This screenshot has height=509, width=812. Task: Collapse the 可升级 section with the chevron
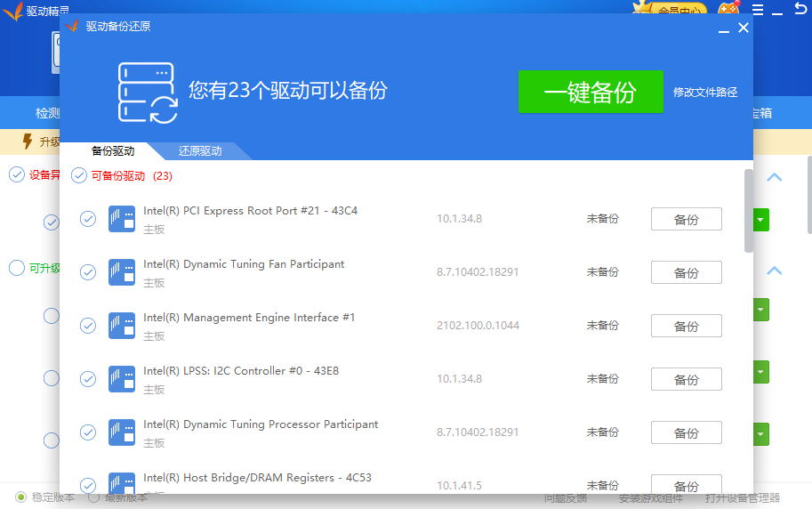(x=774, y=271)
